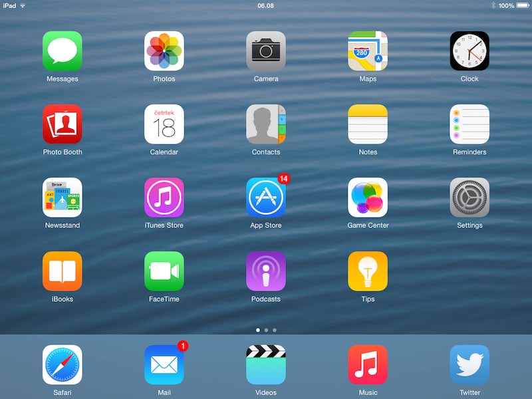
Task: Launch the Photos app
Action: pyautogui.click(x=164, y=51)
